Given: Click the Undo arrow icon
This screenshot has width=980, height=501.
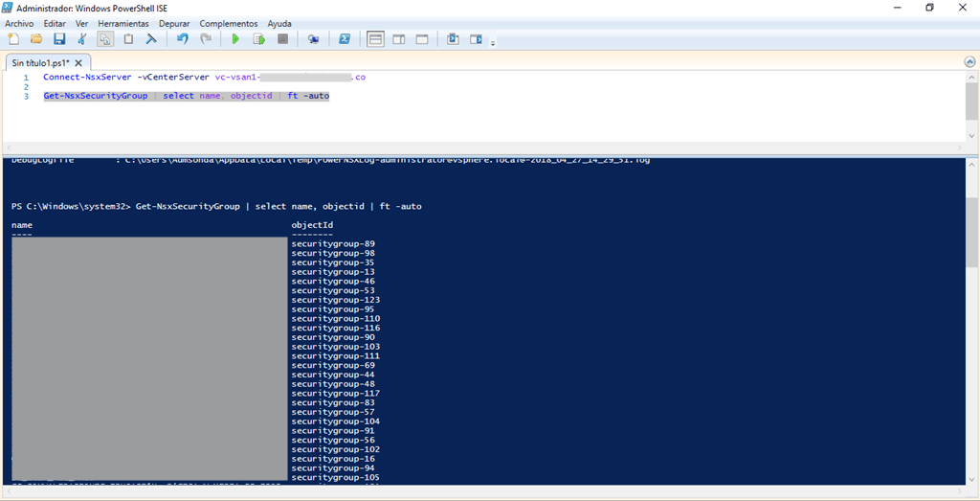Looking at the screenshot, I should tap(183, 39).
